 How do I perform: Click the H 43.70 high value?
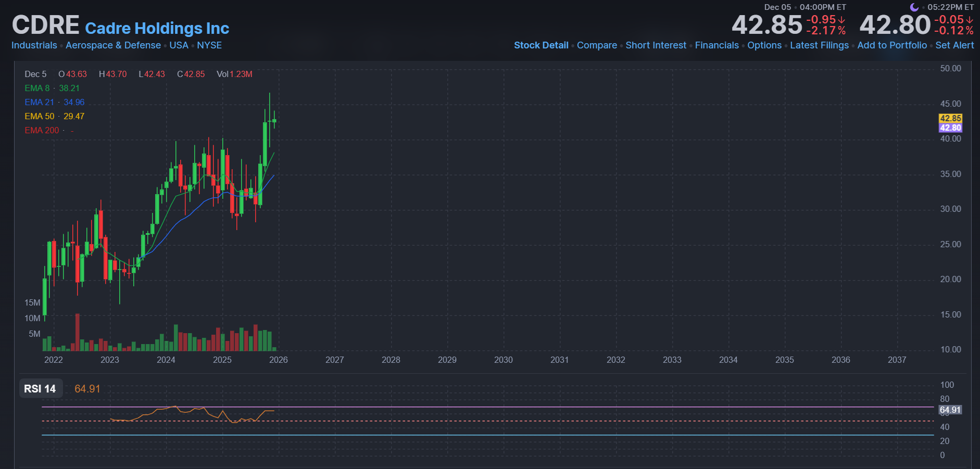(x=113, y=74)
